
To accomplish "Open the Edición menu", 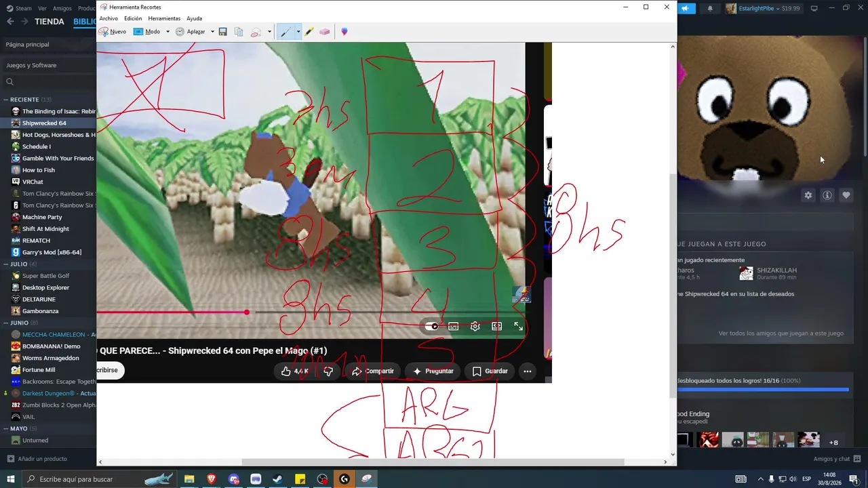I will 133,18.
